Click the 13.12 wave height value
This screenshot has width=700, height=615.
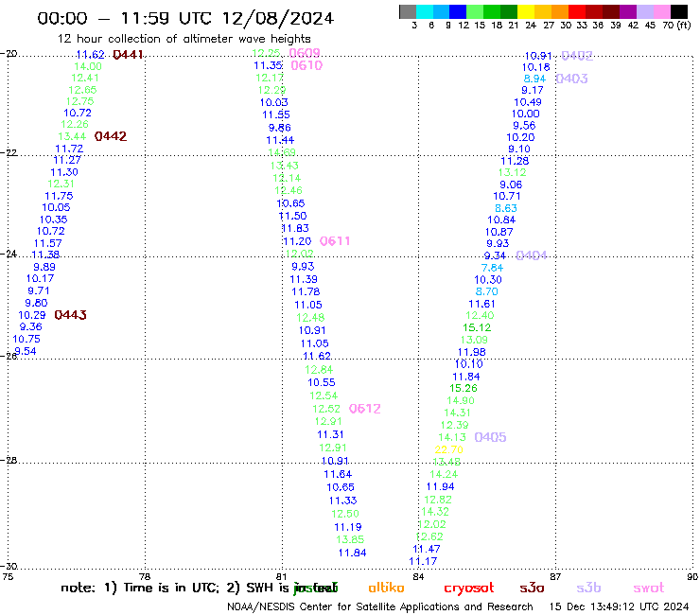512,172
